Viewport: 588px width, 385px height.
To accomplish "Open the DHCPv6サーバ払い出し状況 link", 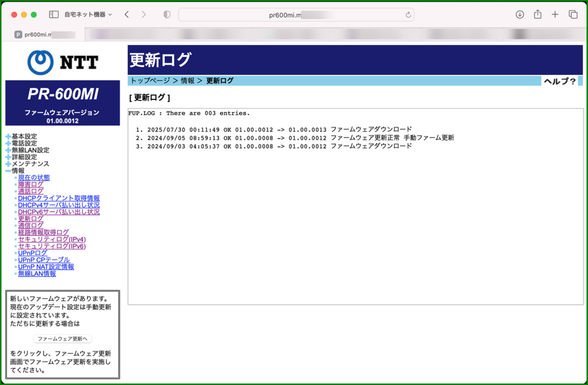I will pyautogui.click(x=59, y=212).
